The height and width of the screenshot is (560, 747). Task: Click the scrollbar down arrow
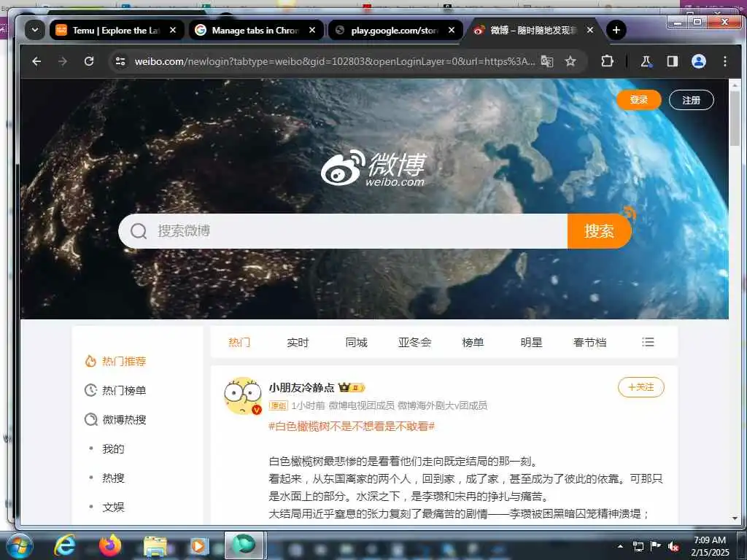735,518
